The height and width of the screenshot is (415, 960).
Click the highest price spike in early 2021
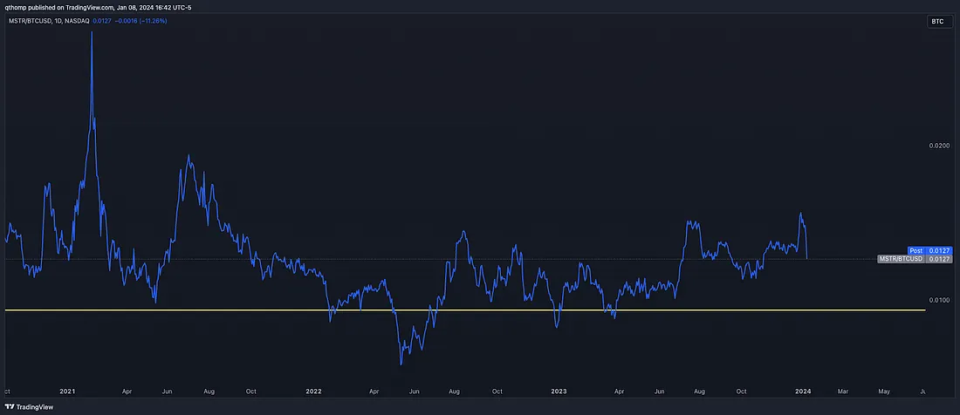[x=92, y=32]
